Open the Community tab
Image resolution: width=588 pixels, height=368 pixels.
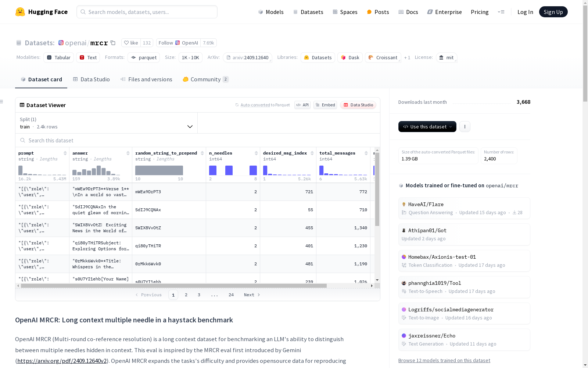point(206,79)
